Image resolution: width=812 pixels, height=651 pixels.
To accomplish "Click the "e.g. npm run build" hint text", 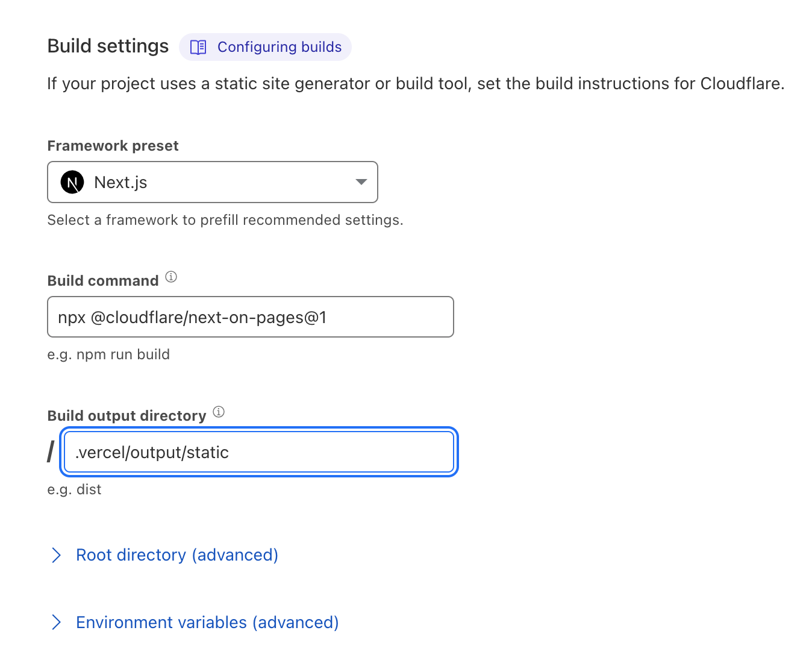I will 108,354.
